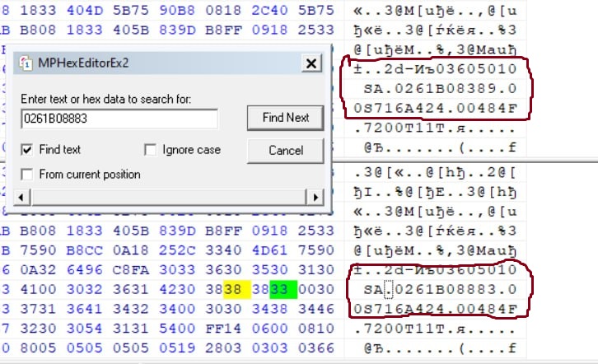Uncheck the Find text checkbox
This screenshot has width=598, height=364.
[x=28, y=150]
